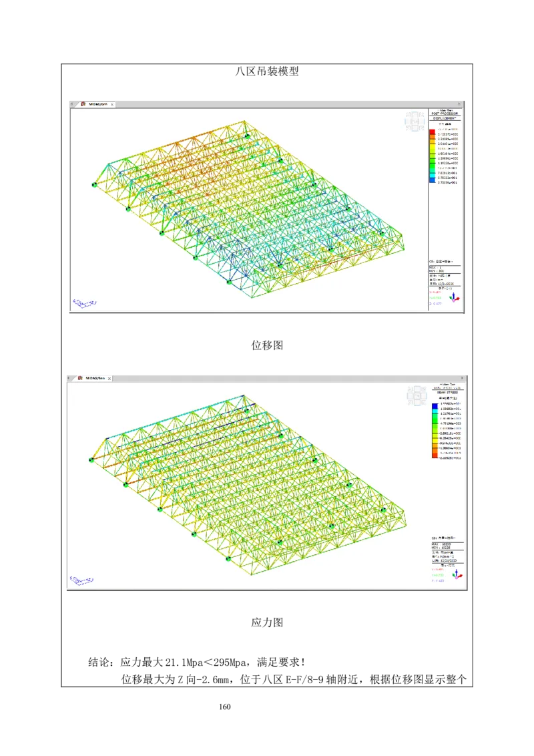Click the dark blue swatch at the top of the beam stress legend
Screen dimensions: 534x756
click(435, 405)
